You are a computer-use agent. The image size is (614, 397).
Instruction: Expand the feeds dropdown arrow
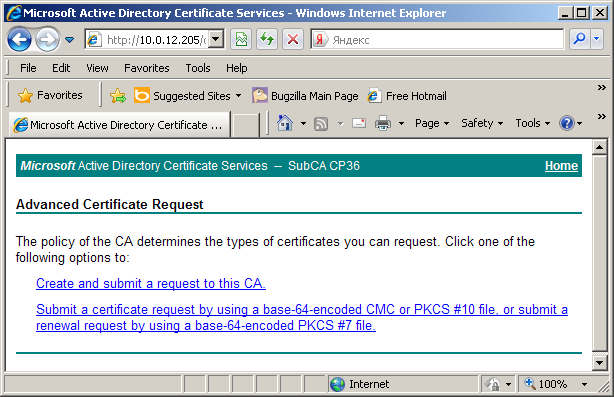pyautogui.click(x=341, y=124)
